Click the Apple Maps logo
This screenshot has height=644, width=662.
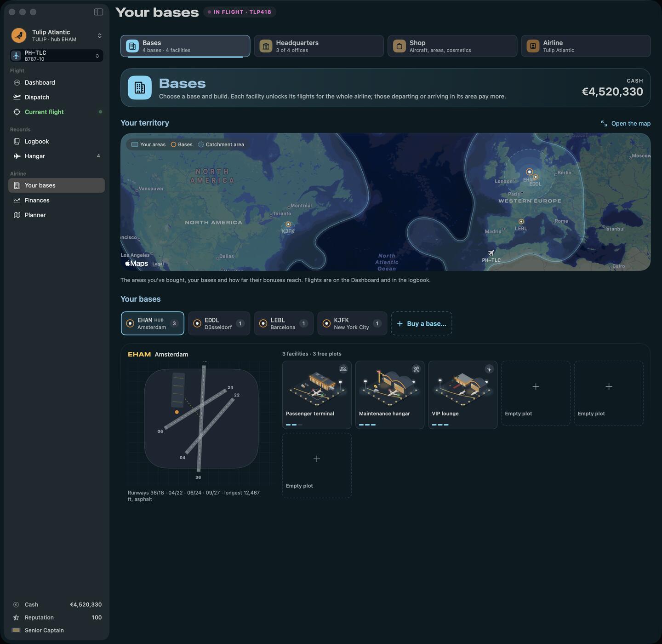click(x=137, y=264)
